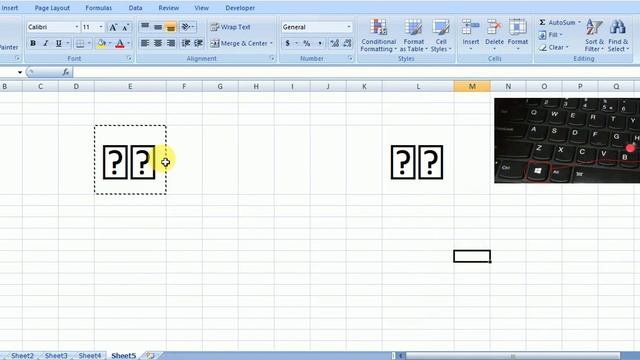Click the Insert Worksheet tab icon
The height and width of the screenshot is (360, 640).
[150, 356]
